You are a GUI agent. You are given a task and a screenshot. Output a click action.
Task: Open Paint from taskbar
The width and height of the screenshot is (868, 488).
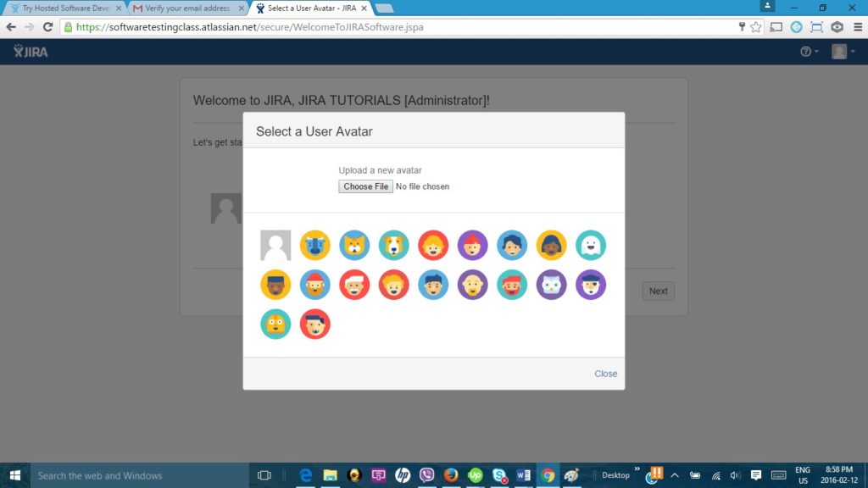pos(572,475)
